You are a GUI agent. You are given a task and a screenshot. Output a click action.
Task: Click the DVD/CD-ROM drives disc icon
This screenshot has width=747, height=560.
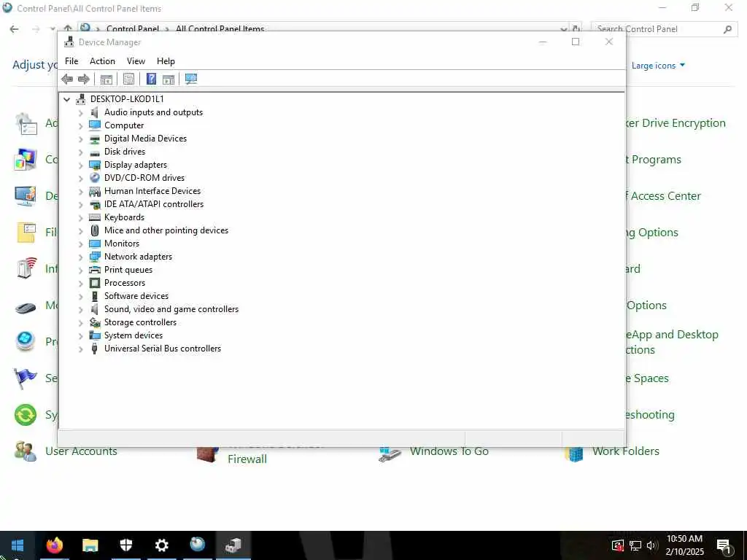click(95, 178)
